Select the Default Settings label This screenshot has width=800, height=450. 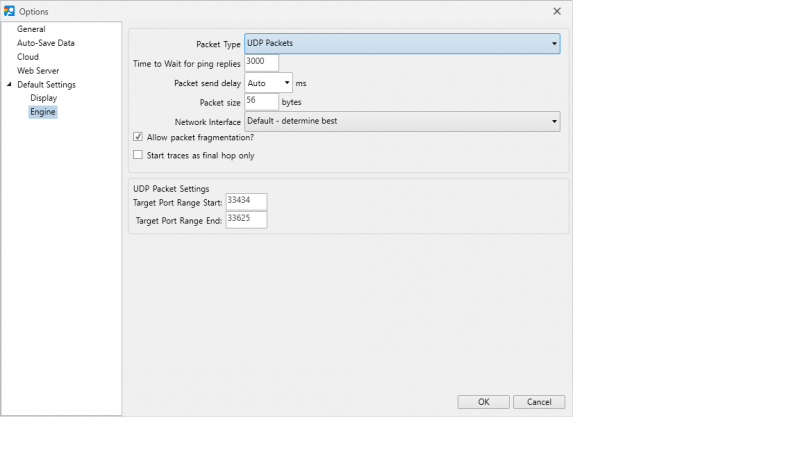pos(46,85)
